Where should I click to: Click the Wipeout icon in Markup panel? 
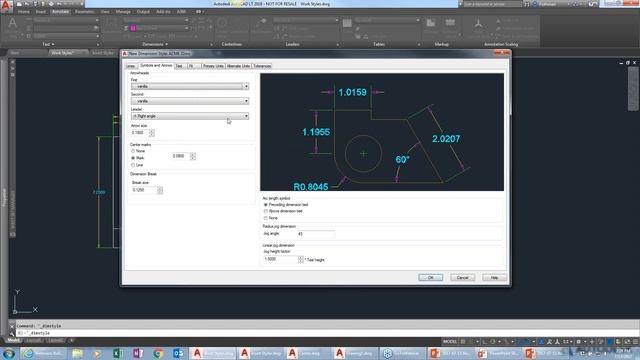[431, 24]
